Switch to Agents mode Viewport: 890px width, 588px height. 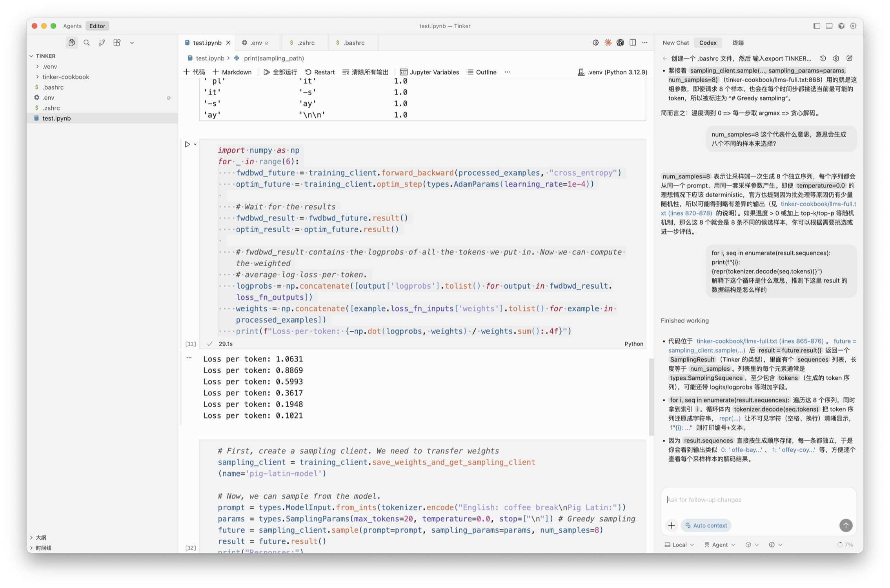(x=72, y=26)
